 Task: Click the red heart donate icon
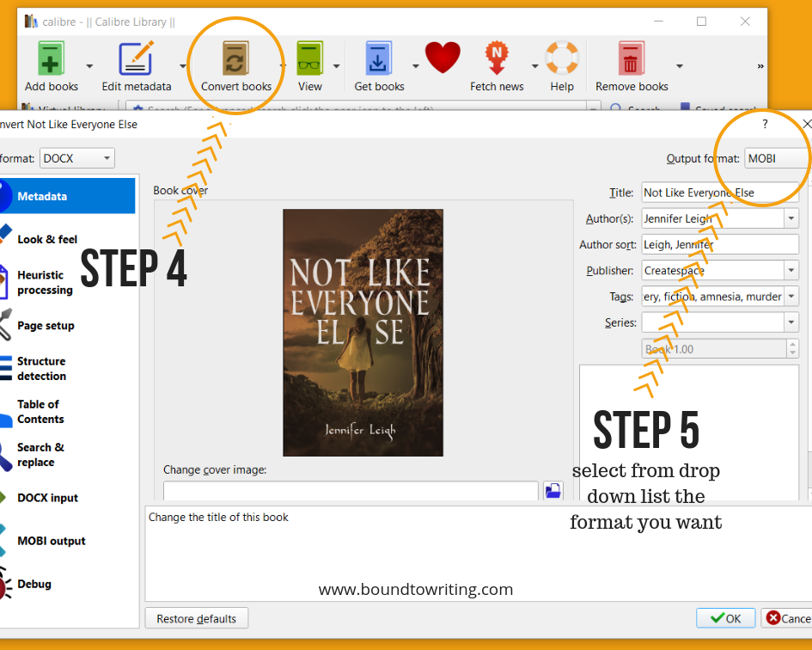(x=443, y=57)
